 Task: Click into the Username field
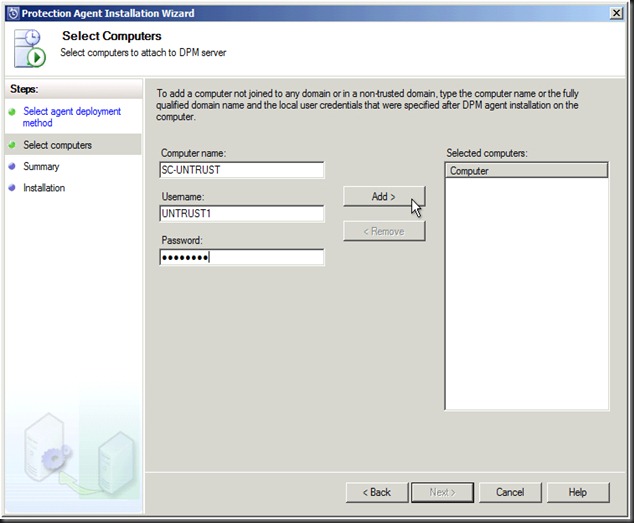click(242, 214)
